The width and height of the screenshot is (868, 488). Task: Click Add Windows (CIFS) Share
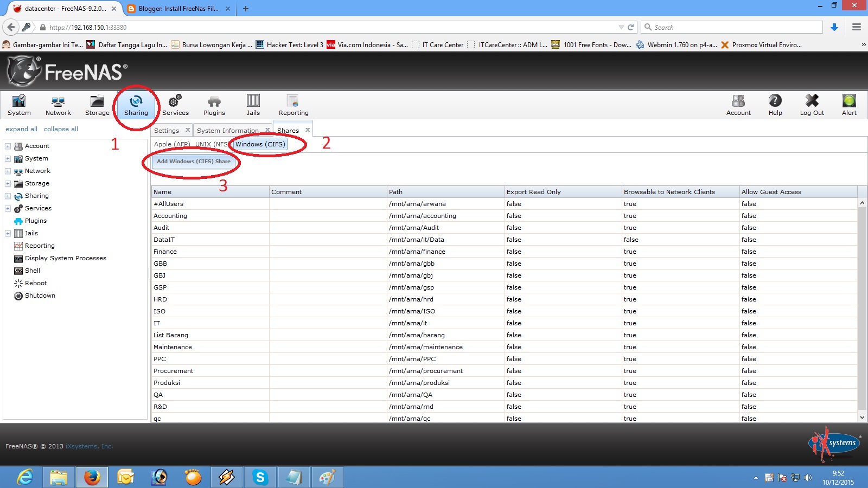tap(193, 162)
